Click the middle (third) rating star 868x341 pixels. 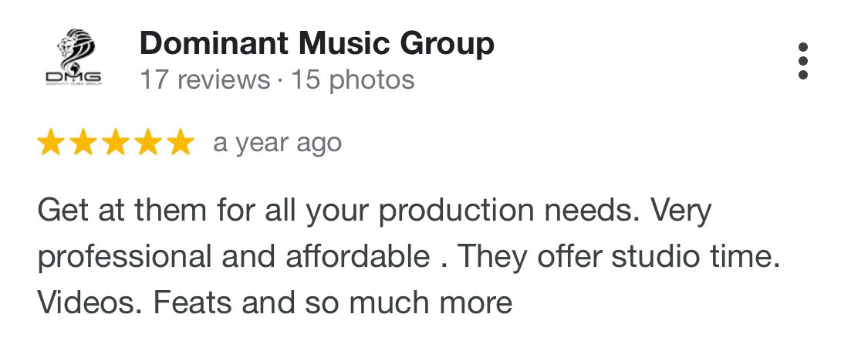click(x=115, y=143)
